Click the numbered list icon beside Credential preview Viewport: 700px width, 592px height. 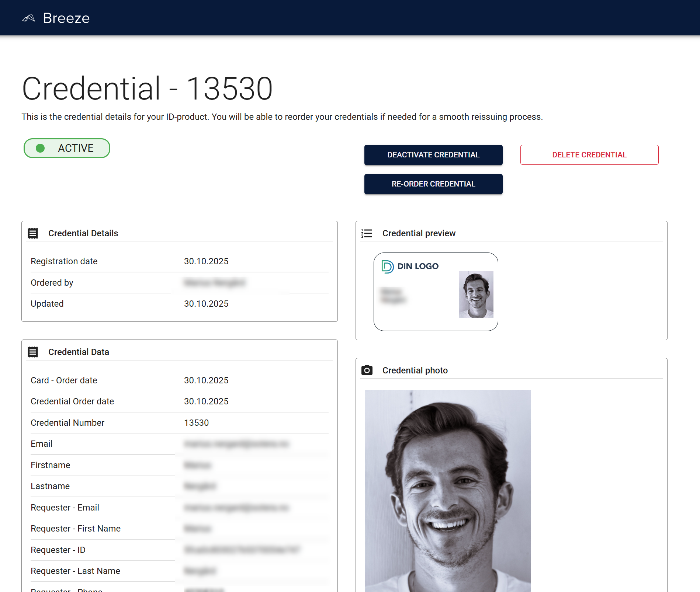[x=367, y=233]
